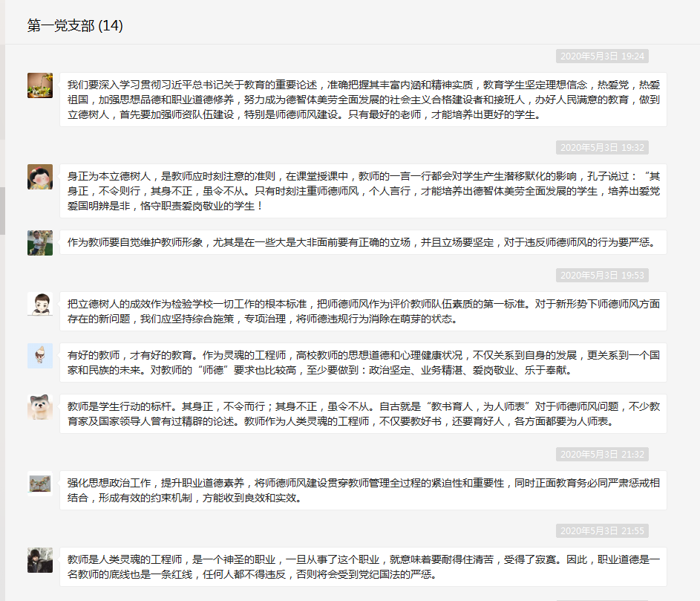Click the 2020年5月3日 21:32 timestamp
Image resolution: width=700 pixels, height=601 pixels.
pos(602,455)
